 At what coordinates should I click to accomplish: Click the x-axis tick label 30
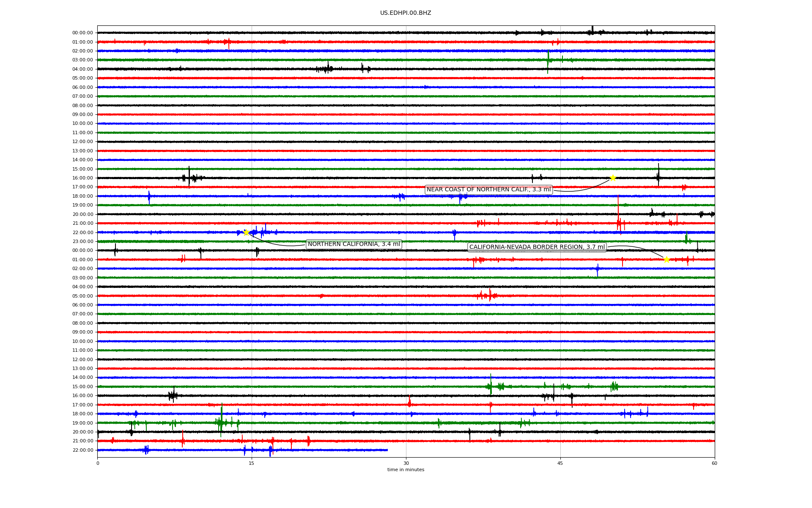[x=406, y=463]
